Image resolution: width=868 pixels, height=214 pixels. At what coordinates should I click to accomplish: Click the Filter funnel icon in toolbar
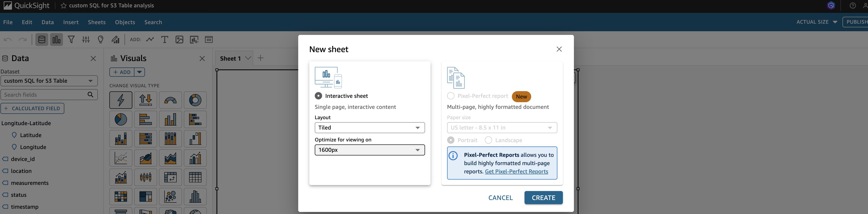(71, 40)
